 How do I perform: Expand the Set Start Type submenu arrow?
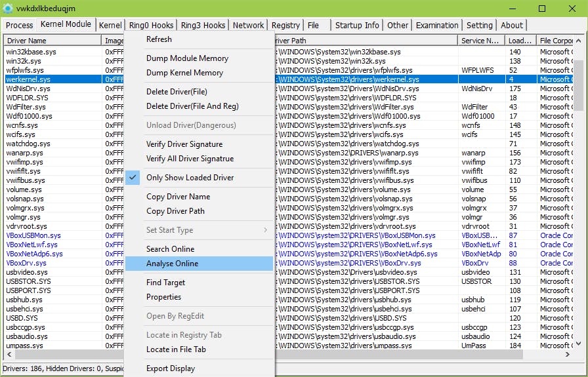(265, 230)
